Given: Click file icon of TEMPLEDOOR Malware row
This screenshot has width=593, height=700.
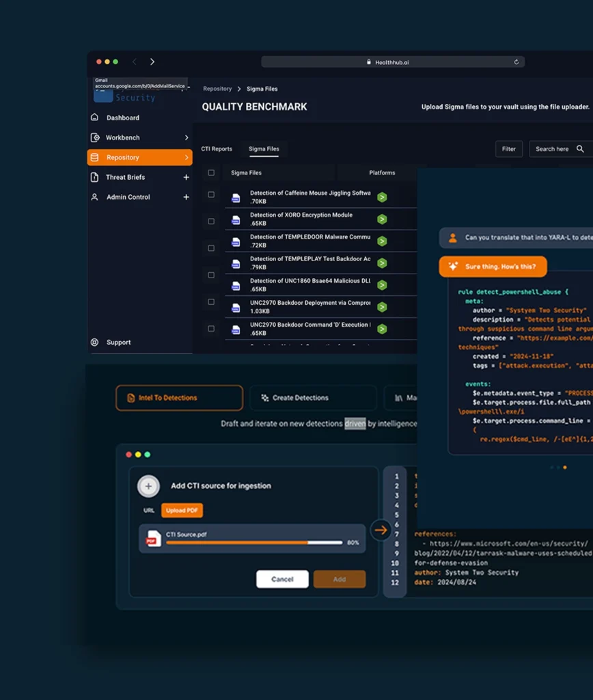Looking at the screenshot, I should 236,241.
